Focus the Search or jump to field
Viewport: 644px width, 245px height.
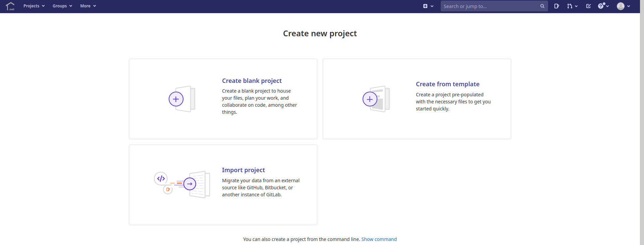pos(490,6)
